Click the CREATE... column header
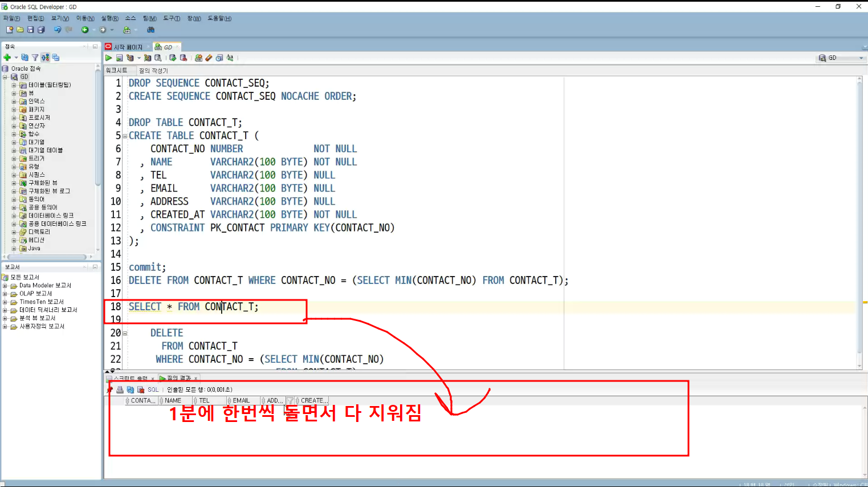This screenshot has width=868, height=487. click(312, 401)
